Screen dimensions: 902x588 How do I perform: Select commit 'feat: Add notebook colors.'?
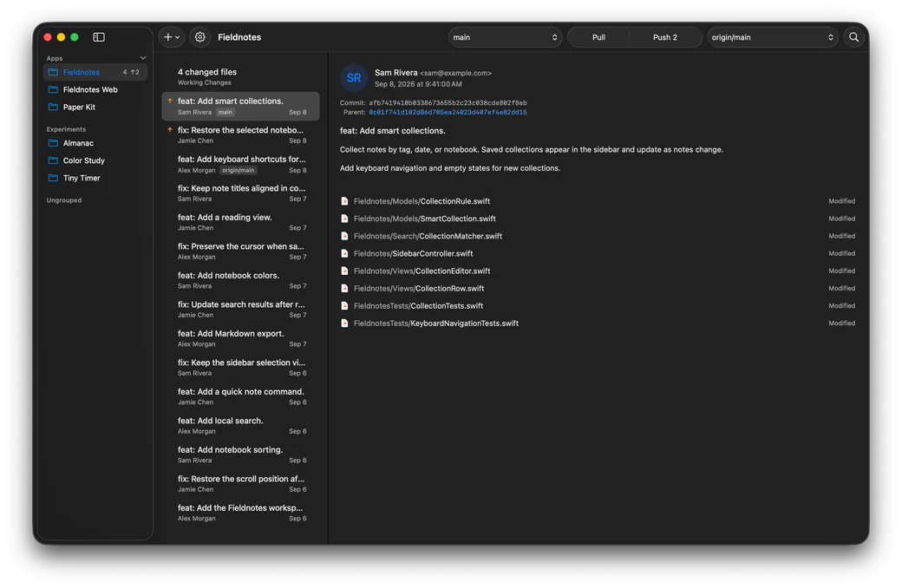pyautogui.click(x=240, y=280)
